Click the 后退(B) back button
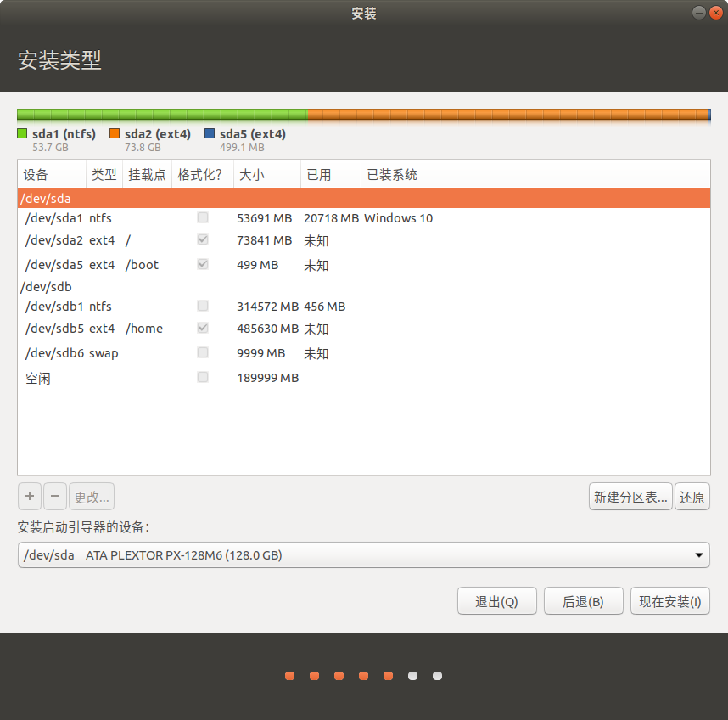The width and height of the screenshot is (728, 720). click(x=583, y=601)
